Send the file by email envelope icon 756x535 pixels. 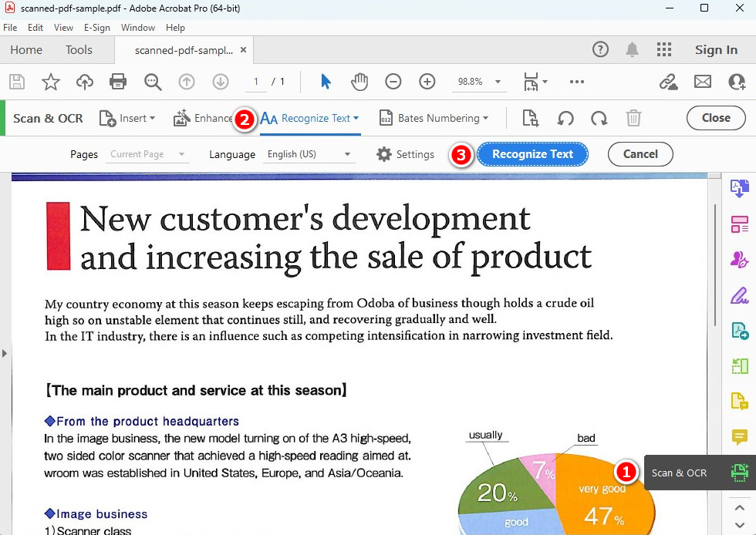(x=702, y=82)
